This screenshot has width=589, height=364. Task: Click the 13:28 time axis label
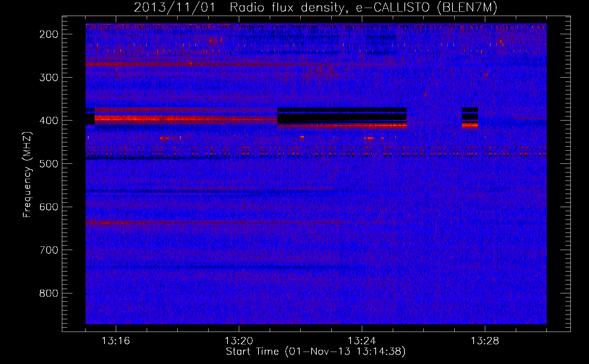[485, 341]
